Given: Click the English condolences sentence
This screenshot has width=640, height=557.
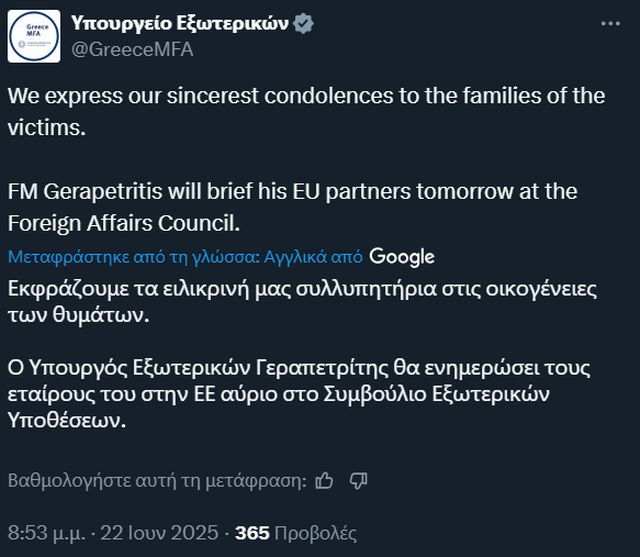Looking at the screenshot, I should tap(306, 97).
